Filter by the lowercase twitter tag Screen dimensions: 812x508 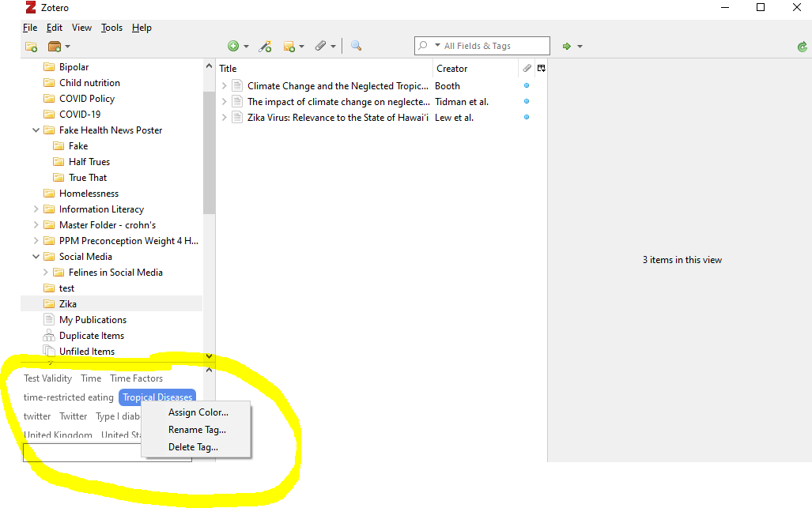37,416
